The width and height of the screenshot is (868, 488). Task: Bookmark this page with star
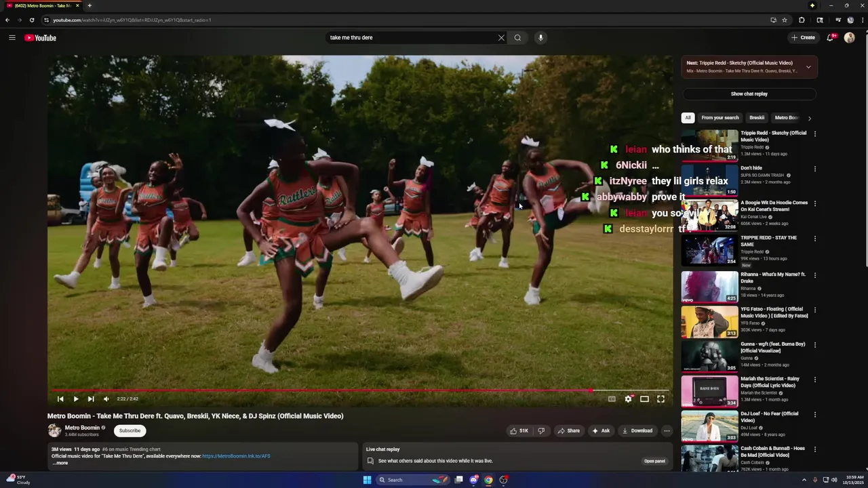pyautogui.click(x=785, y=20)
